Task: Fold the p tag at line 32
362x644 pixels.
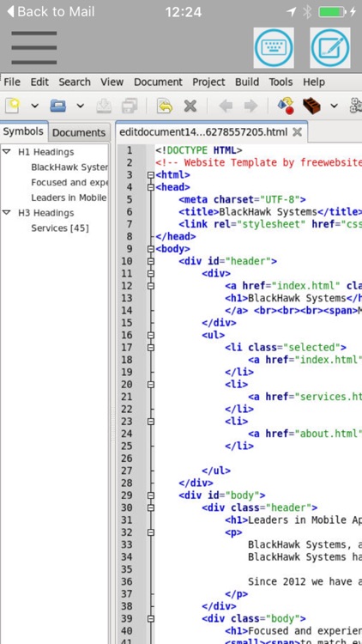Action: (151, 532)
